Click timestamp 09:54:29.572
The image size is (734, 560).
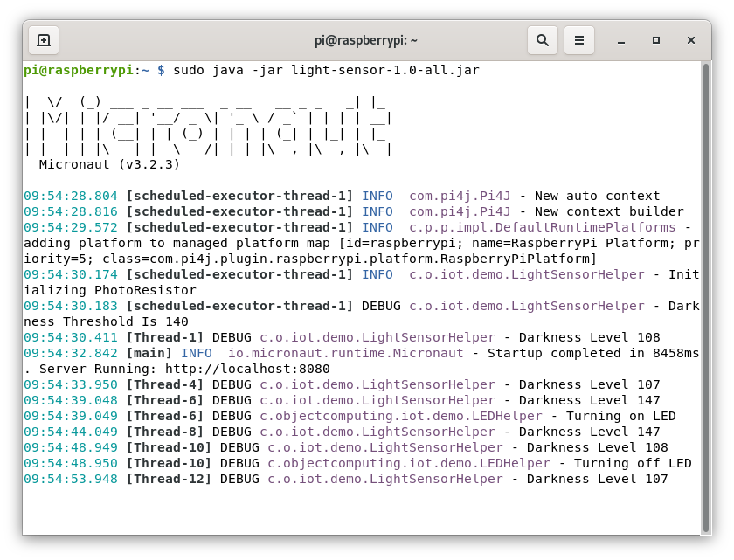click(71, 227)
